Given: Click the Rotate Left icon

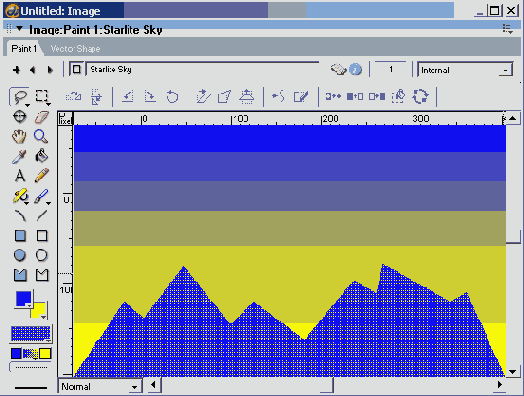Looking at the screenshot, I should pyautogui.click(x=128, y=97).
